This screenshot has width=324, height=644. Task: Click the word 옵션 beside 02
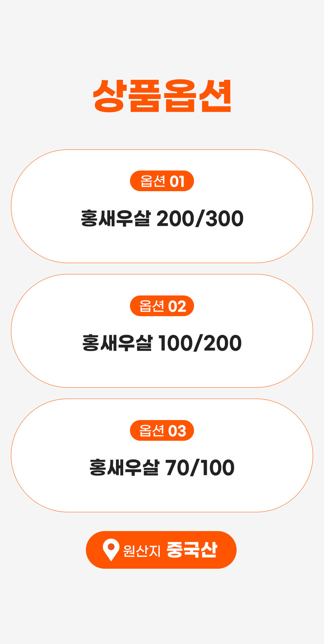coord(152,306)
